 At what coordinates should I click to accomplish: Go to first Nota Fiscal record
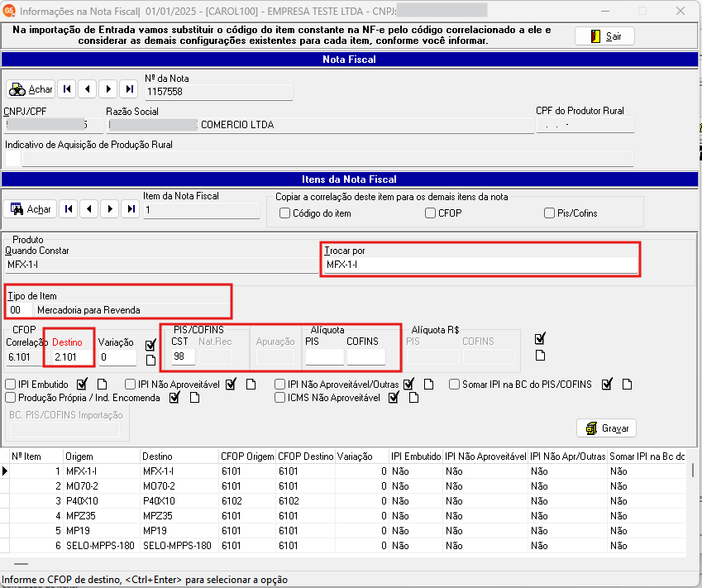pos(67,89)
